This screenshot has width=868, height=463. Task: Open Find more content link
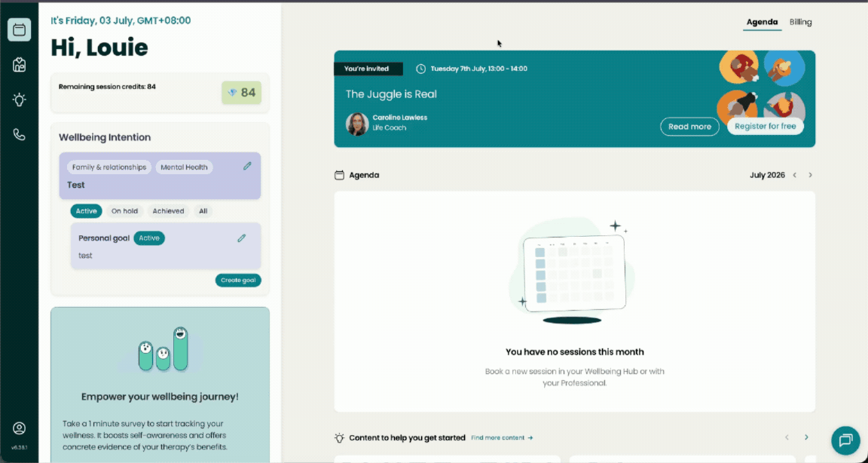[x=502, y=437]
